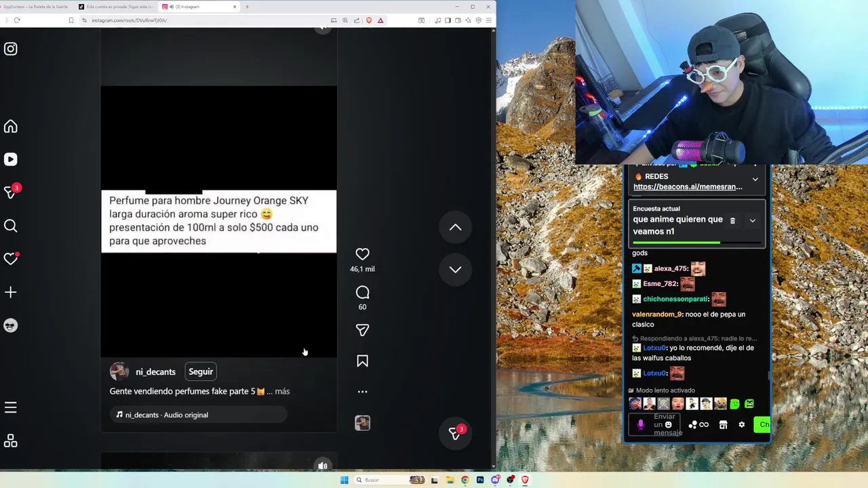This screenshot has width=868, height=488.
Task: Open ni_decants profile picture
Action: click(119, 371)
